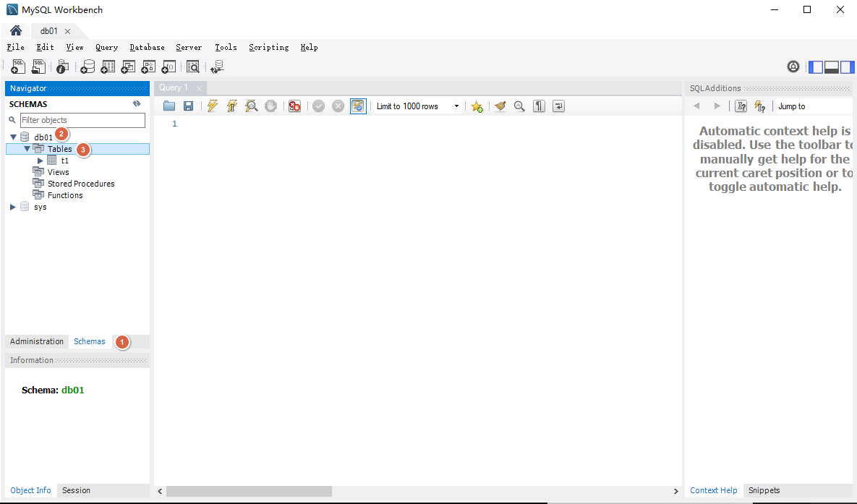857x504 pixels.
Task: Go back in the SQL Additions help
Action: pyautogui.click(x=697, y=106)
